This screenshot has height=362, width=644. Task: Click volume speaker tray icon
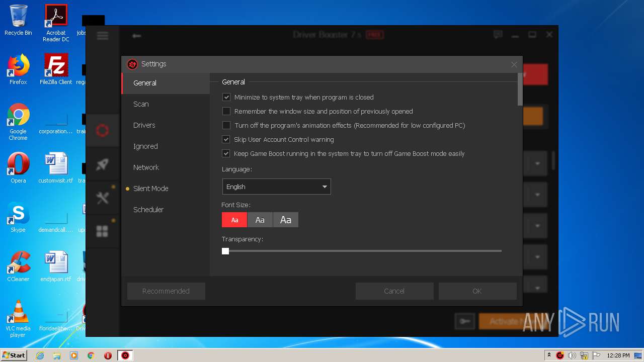572,355
